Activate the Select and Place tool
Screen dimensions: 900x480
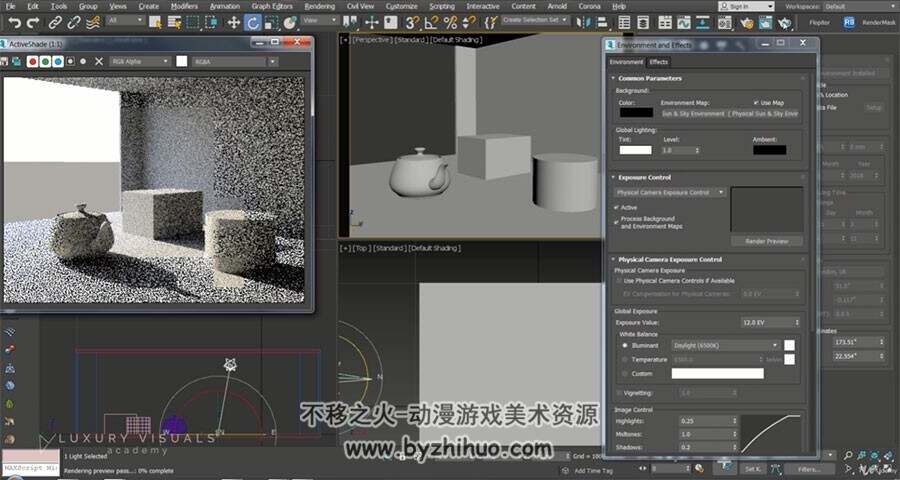pos(290,22)
